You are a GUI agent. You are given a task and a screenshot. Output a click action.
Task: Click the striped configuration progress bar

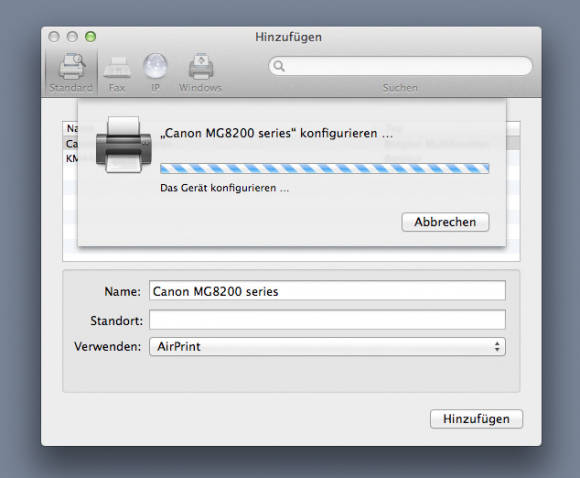[324, 169]
